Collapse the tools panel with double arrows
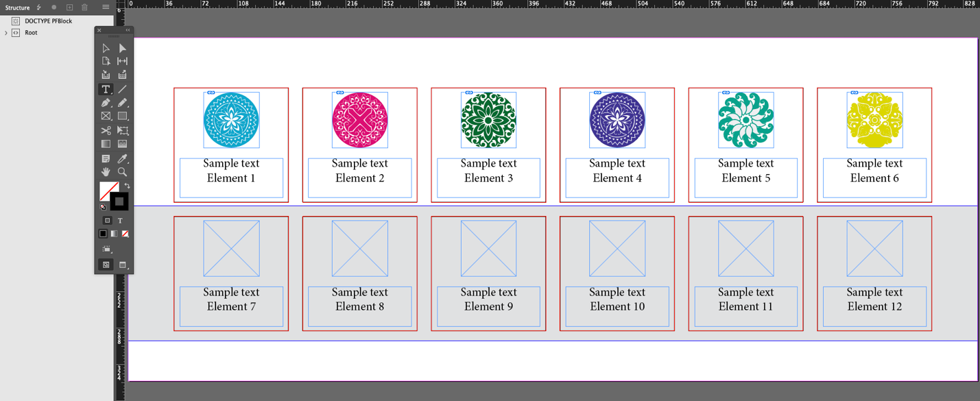The image size is (980, 401). [128, 30]
